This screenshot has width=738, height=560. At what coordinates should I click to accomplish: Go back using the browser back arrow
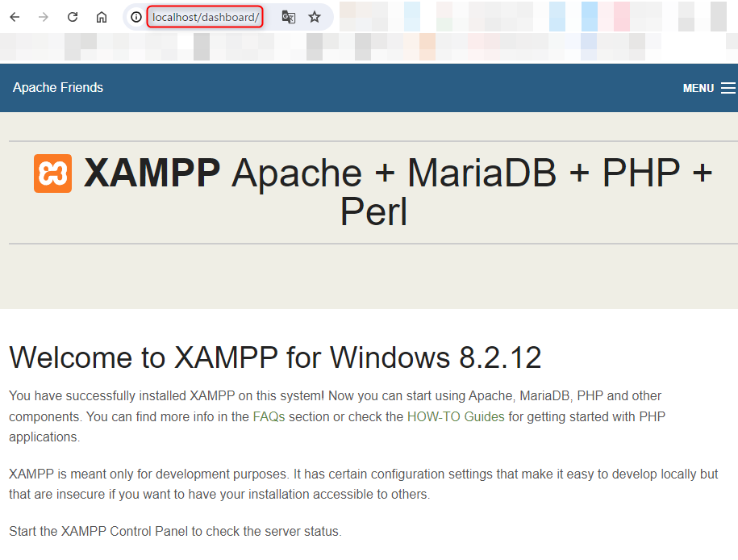15,18
